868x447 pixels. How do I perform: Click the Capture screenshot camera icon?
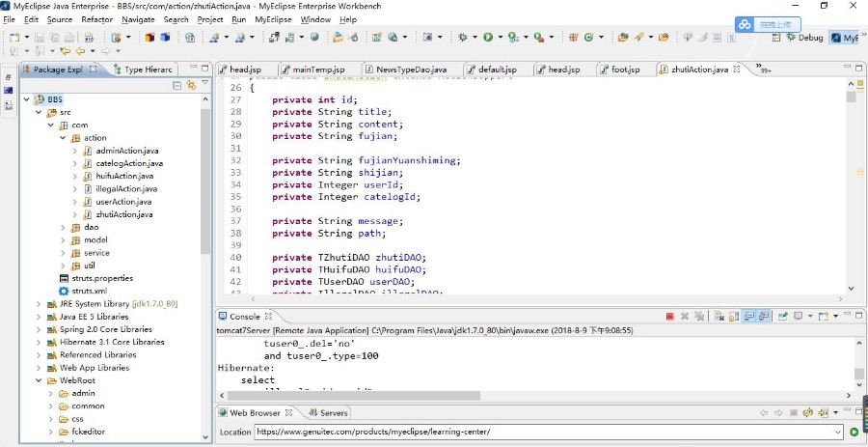(427, 37)
